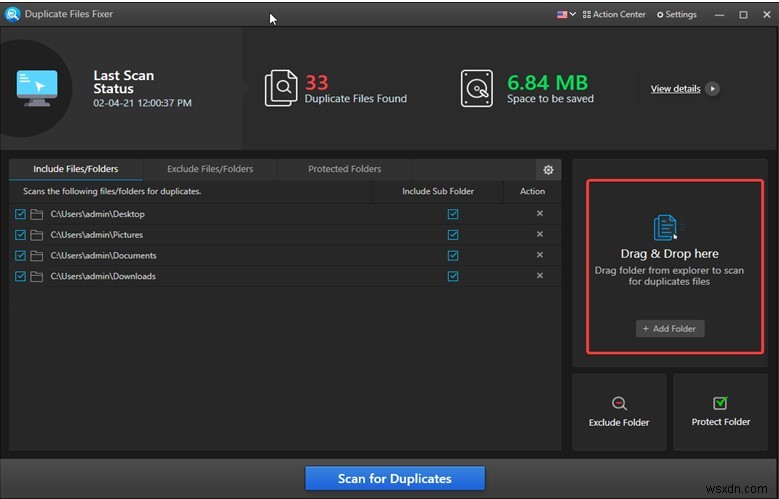Remove the Downloads folder with X

[x=540, y=276]
